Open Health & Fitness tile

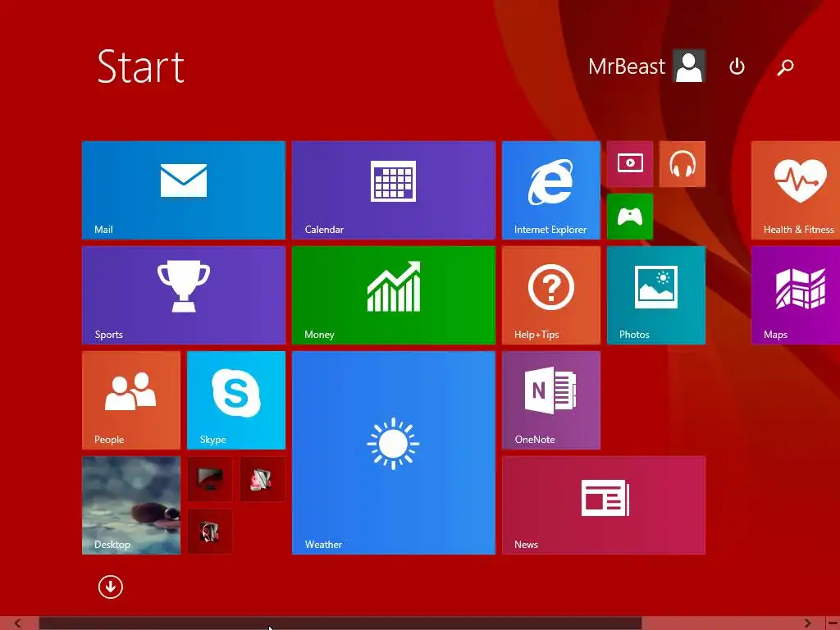796,190
